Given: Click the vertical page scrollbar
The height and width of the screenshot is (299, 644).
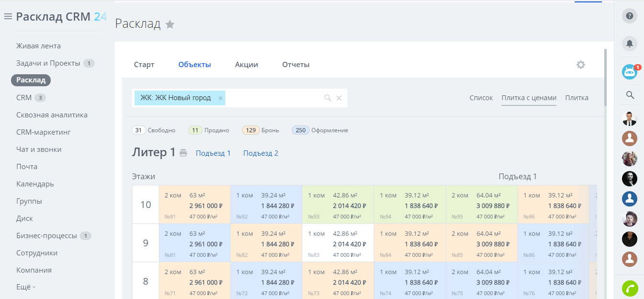Looking at the screenshot, I should coord(606,77).
